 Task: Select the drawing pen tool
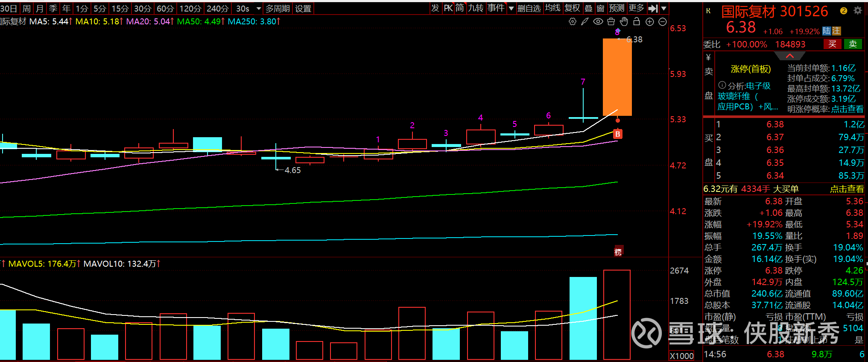point(585,21)
